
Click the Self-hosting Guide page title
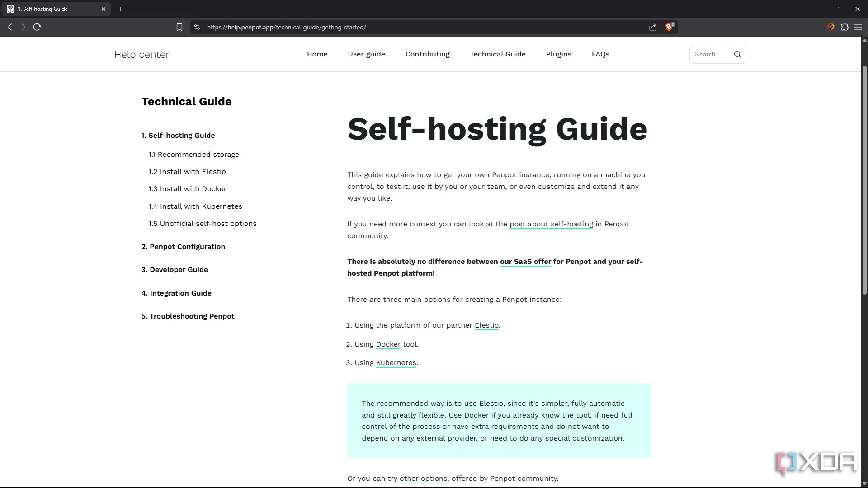coord(497,129)
